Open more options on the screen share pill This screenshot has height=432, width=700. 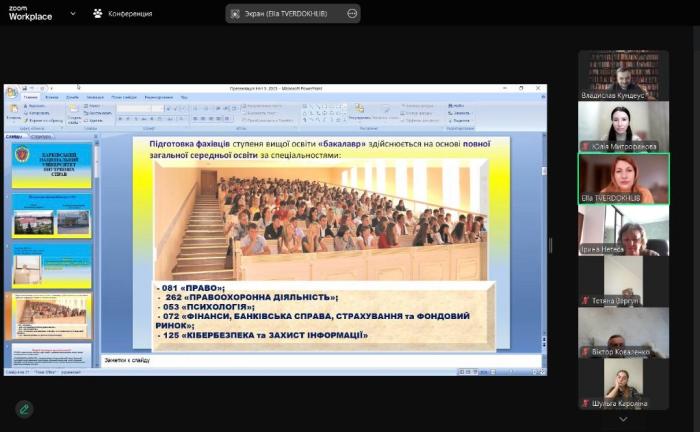pos(351,14)
